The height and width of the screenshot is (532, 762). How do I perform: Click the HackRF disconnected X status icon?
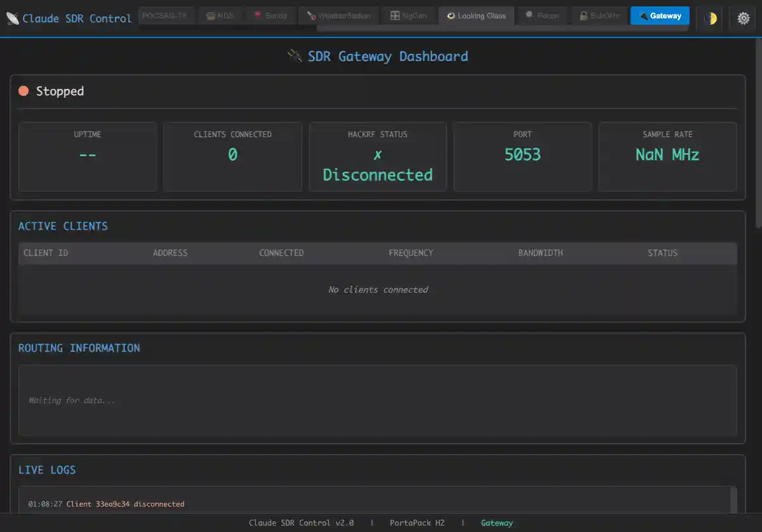tap(378, 155)
